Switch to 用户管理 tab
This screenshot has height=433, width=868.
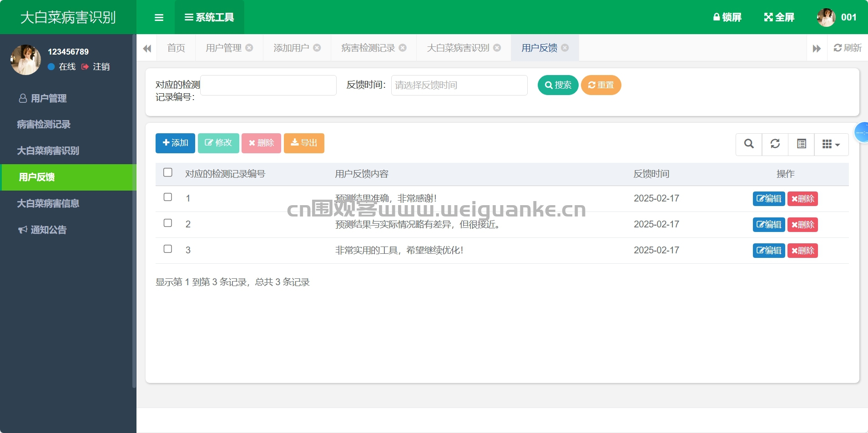[x=223, y=48]
